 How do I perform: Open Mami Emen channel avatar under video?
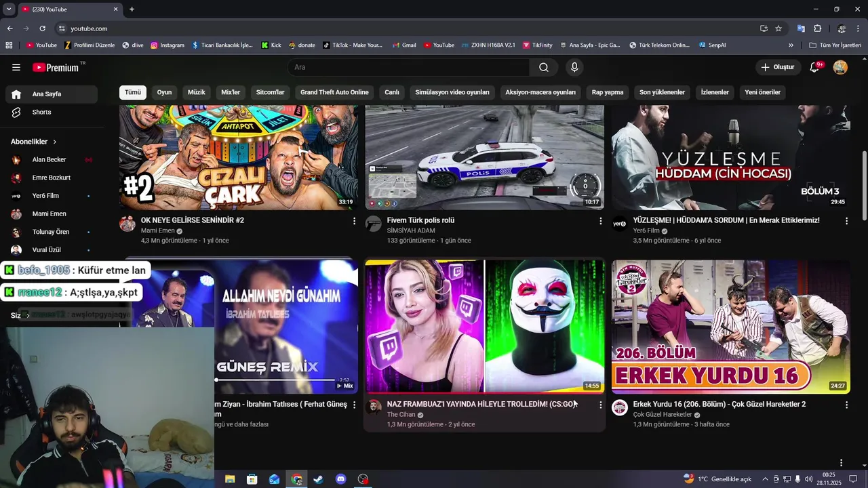tap(127, 224)
